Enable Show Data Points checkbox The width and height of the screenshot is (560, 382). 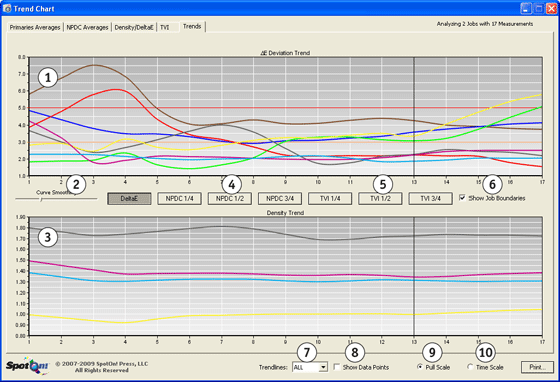pyautogui.click(x=336, y=367)
